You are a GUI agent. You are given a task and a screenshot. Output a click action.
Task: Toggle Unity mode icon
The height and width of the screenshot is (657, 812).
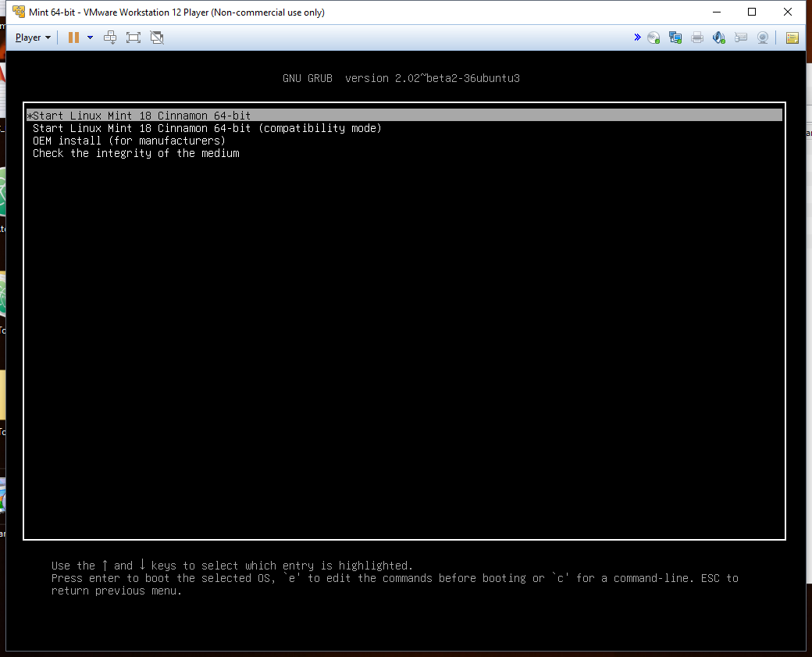(x=157, y=37)
